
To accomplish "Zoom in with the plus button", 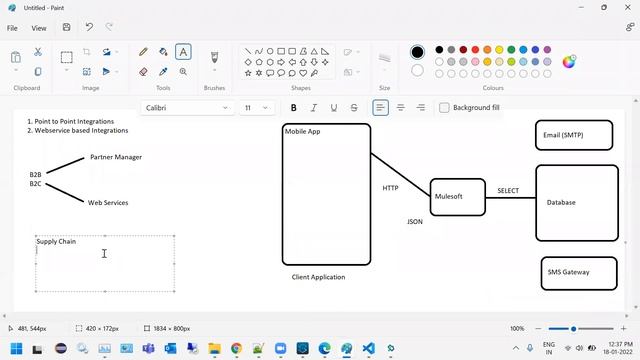I will click(623, 329).
